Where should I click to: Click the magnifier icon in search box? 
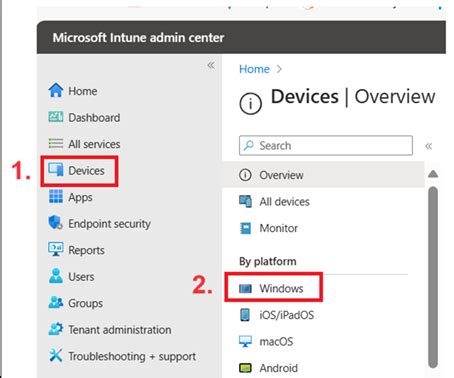pyautogui.click(x=249, y=145)
